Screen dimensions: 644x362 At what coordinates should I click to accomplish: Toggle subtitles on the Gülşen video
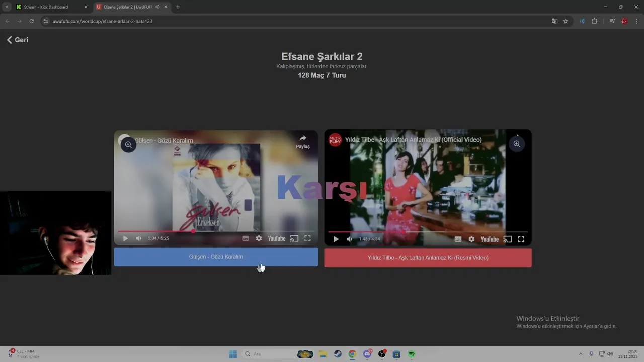pos(246,238)
